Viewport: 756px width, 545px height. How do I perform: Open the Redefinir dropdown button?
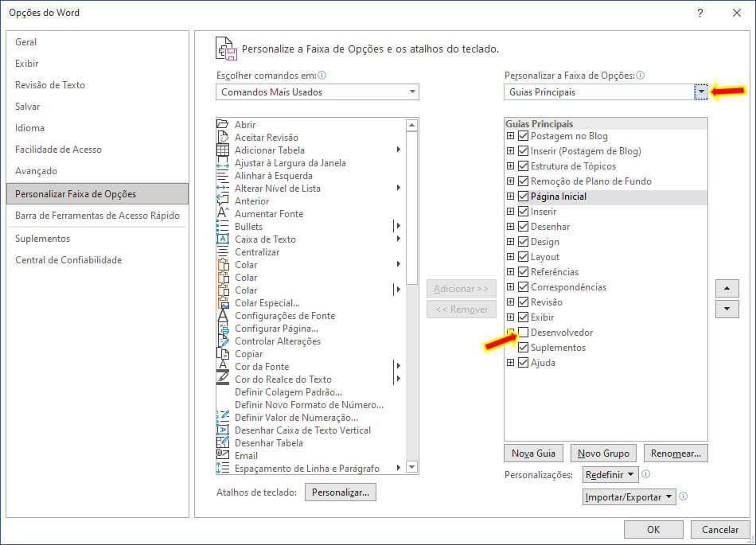point(610,475)
